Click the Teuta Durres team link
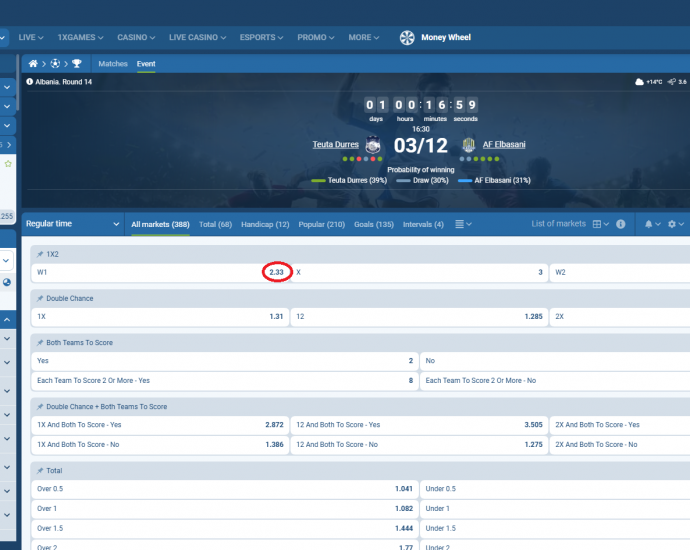This screenshot has width=690, height=550. 335,145
